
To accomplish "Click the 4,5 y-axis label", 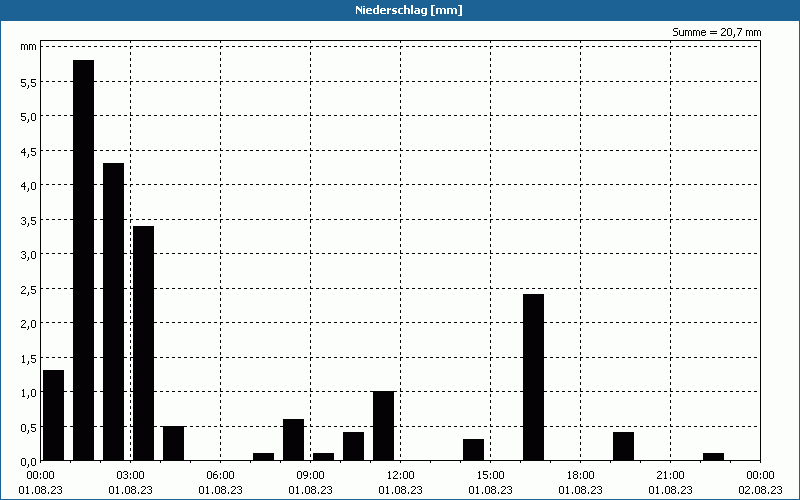I will pyautogui.click(x=29, y=151).
